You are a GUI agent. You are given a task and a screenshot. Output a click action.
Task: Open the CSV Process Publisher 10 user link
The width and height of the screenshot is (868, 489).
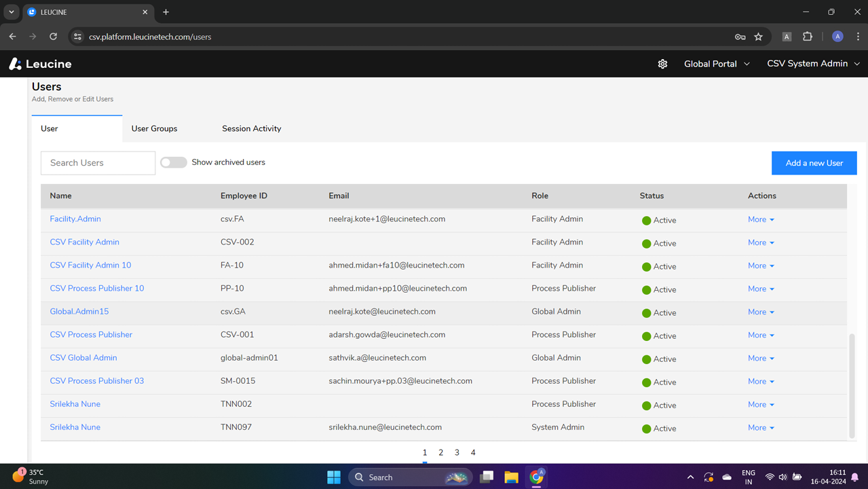coord(97,288)
